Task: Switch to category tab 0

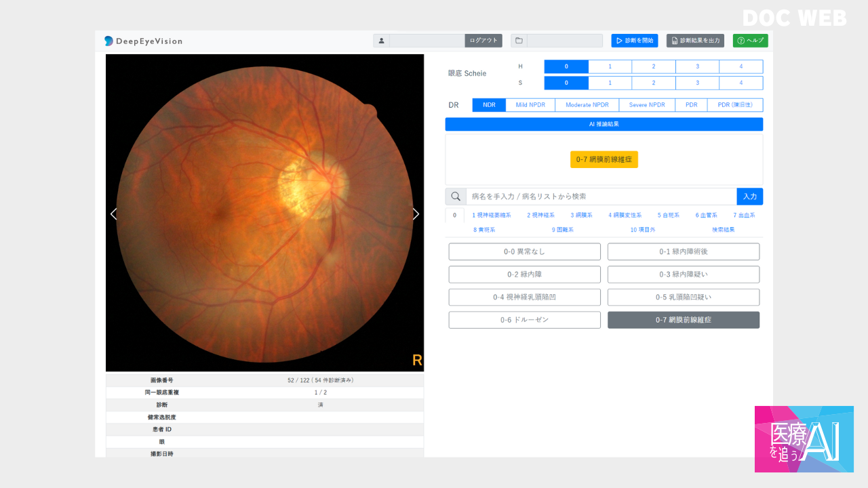Action: coord(455,215)
